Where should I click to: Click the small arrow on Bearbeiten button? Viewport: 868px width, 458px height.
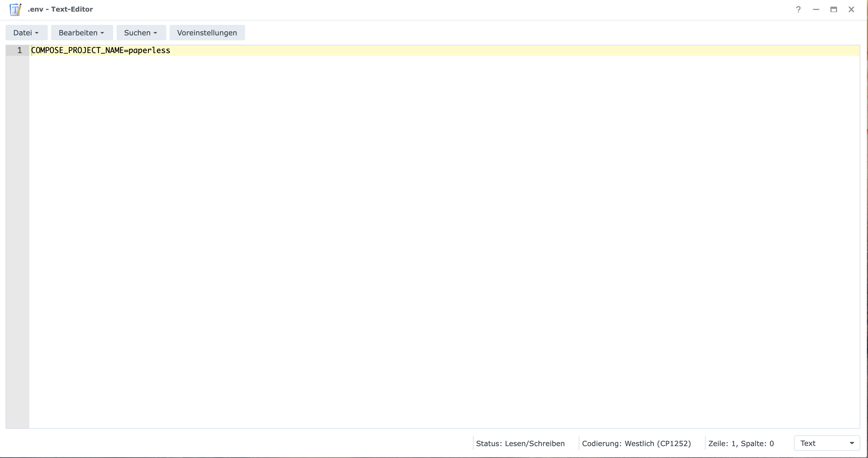pos(102,33)
